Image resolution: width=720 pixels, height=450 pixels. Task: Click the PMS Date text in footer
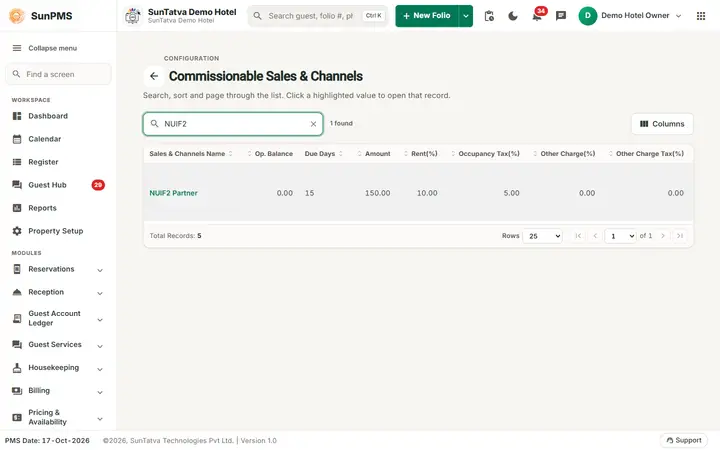(47, 441)
